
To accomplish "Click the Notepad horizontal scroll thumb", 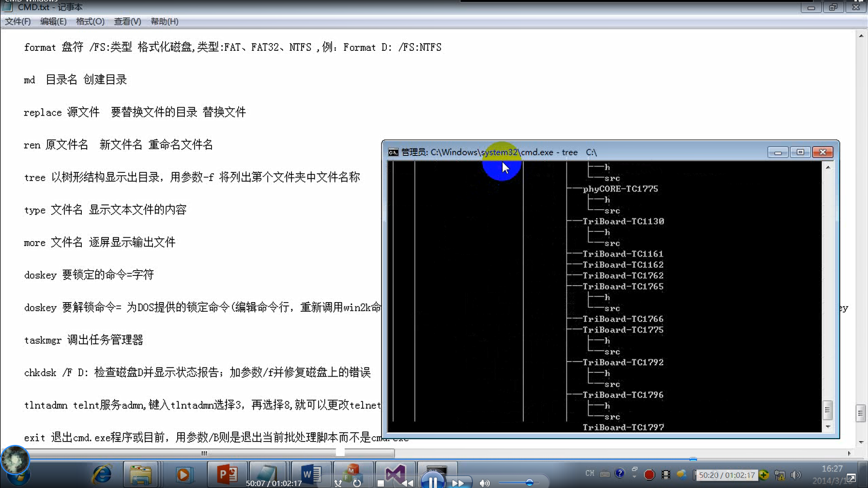I will point(204,453).
